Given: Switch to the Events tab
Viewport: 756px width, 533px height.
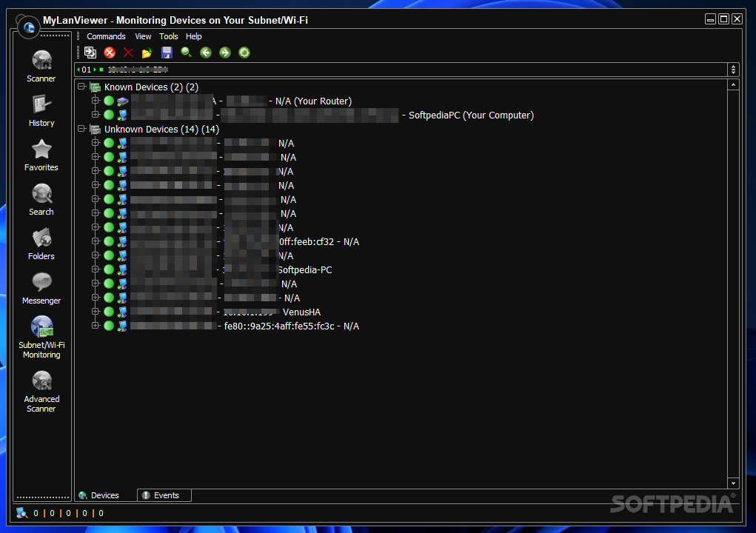Looking at the screenshot, I should coord(164,495).
